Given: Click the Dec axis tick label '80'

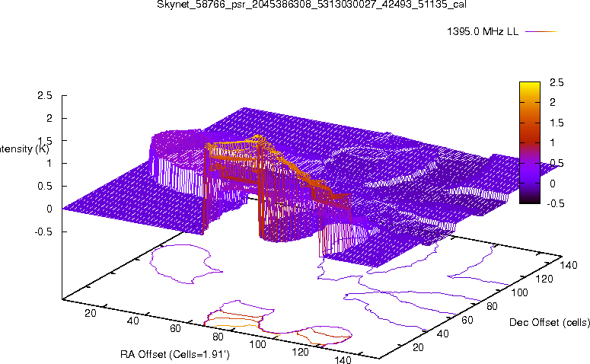Looking at the screenshot, I should pyautogui.click(x=492, y=306).
